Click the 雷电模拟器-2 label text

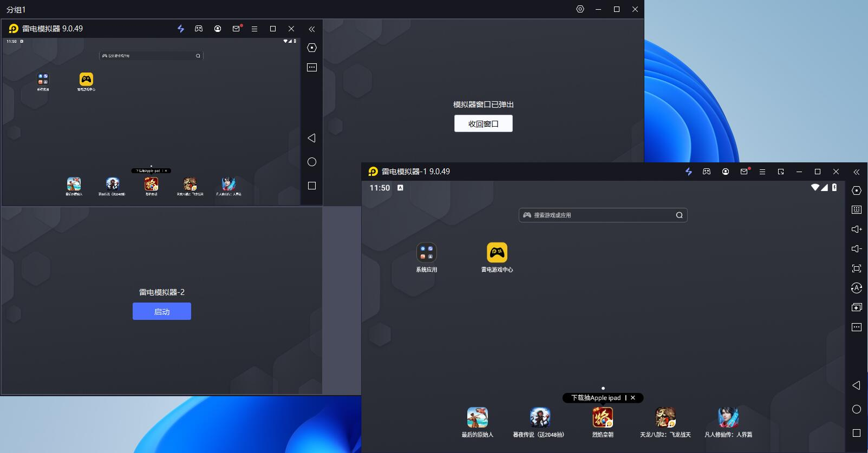[162, 292]
